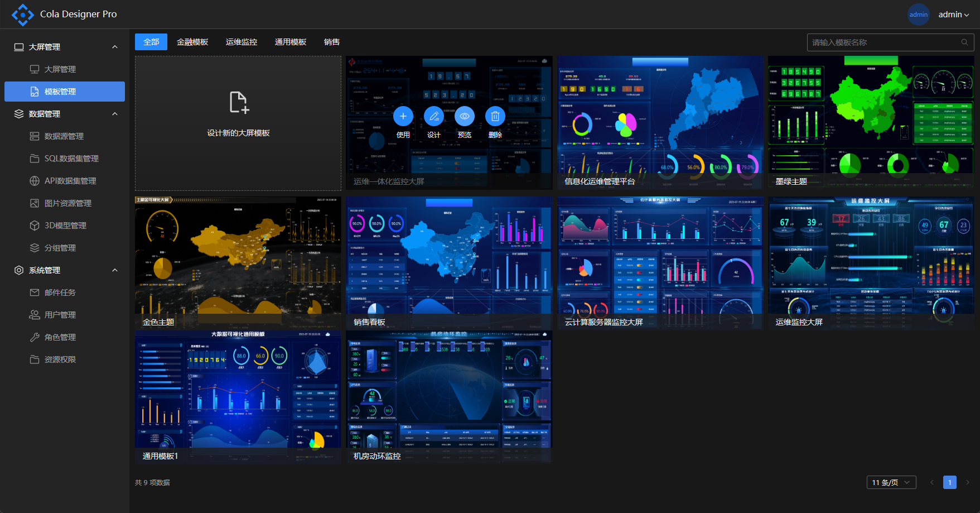This screenshot has width=980, height=513.
Task: Click the new template file-plus icon
Action: pos(239,103)
